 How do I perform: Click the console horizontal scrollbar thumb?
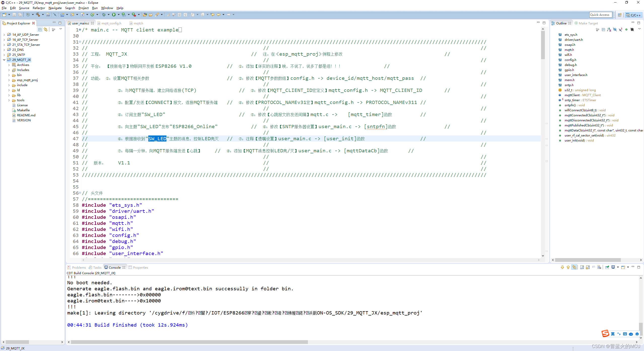189,342
